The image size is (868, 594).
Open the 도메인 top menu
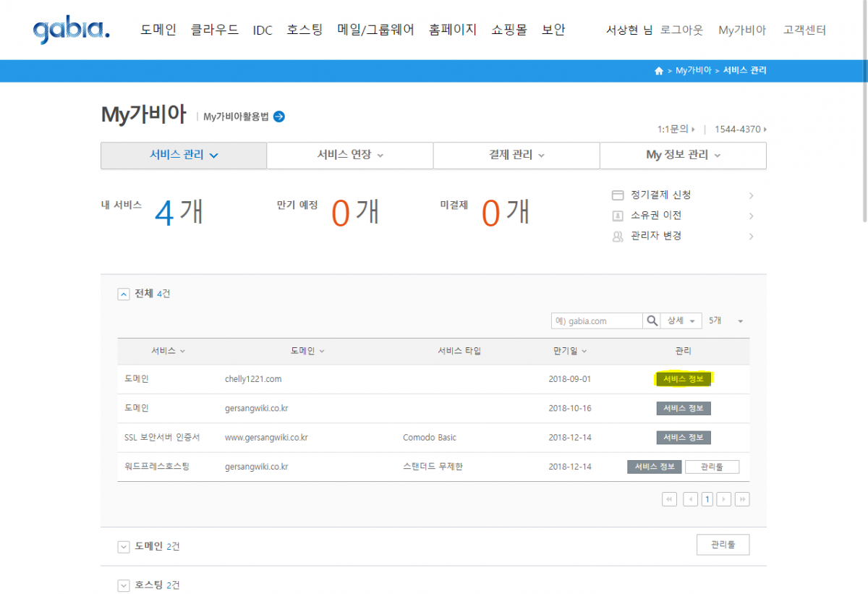[x=158, y=30]
